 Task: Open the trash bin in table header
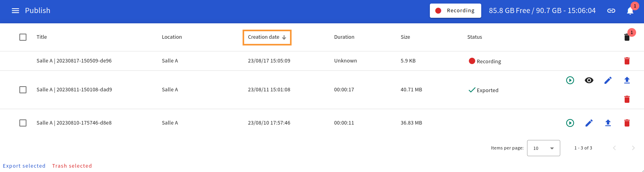coord(627,37)
